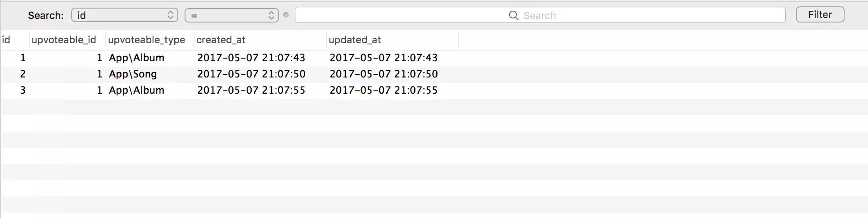Click created_at cell 2017-05-07 21:07:55
The image size is (868, 218).
tap(251, 90)
